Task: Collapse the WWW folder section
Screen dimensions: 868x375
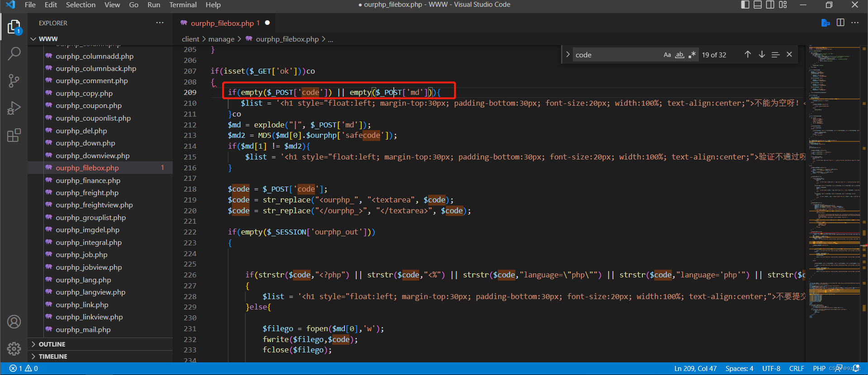Action: tap(33, 39)
